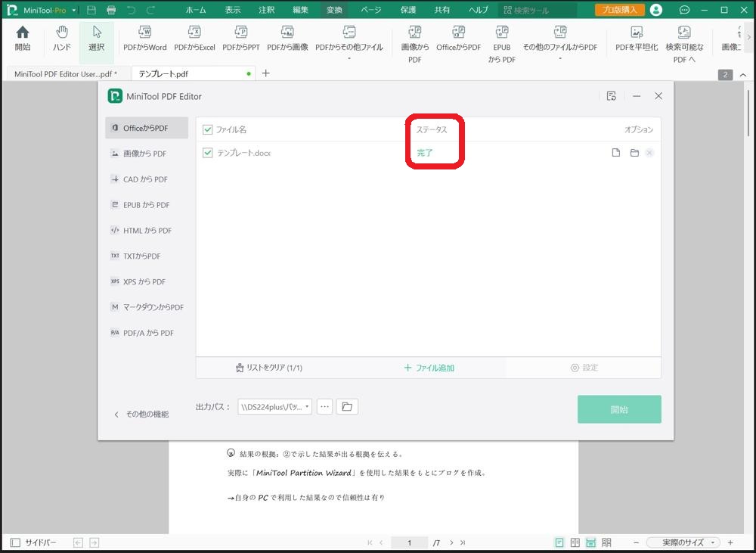The image size is (756, 553).
Task: Click 検索可能なPDFへ tool
Action: click(x=684, y=45)
